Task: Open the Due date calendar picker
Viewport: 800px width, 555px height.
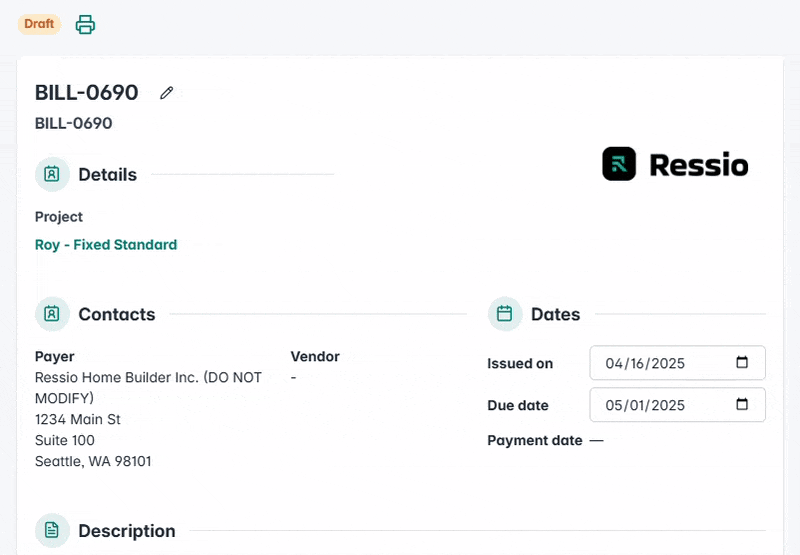Action: pos(742,405)
